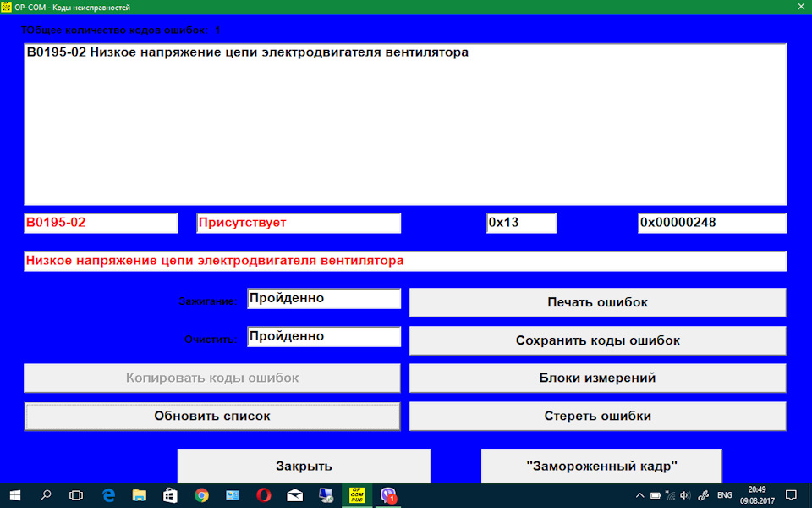Open Microsoft Edge from taskbar
The height and width of the screenshot is (508, 812).
[x=108, y=495]
